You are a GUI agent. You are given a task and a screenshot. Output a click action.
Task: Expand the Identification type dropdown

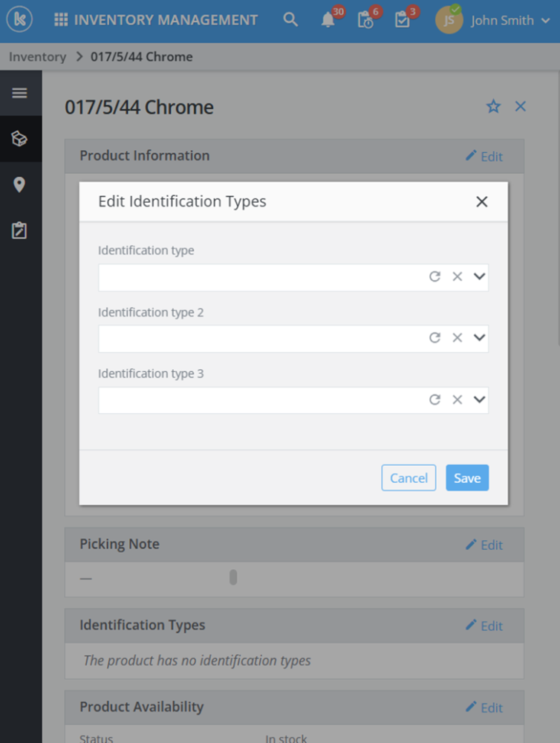480,276
